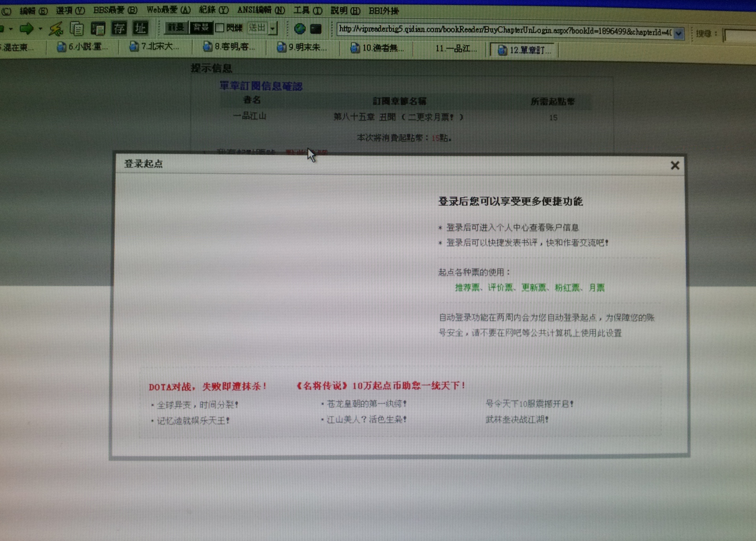Click the 月票 green link
Image resolution: width=756 pixels, height=541 pixels.
[596, 287]
